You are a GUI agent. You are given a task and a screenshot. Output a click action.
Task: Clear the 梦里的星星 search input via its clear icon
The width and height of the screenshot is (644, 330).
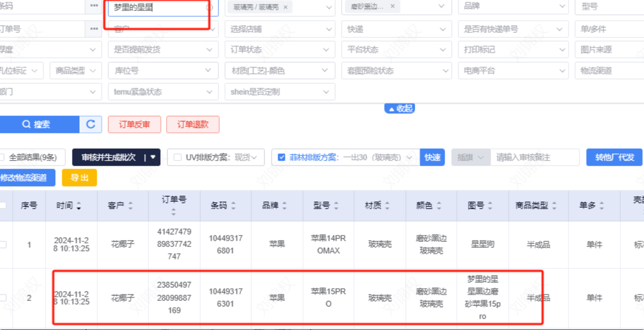pyautogui.click(x=209, y=7)
